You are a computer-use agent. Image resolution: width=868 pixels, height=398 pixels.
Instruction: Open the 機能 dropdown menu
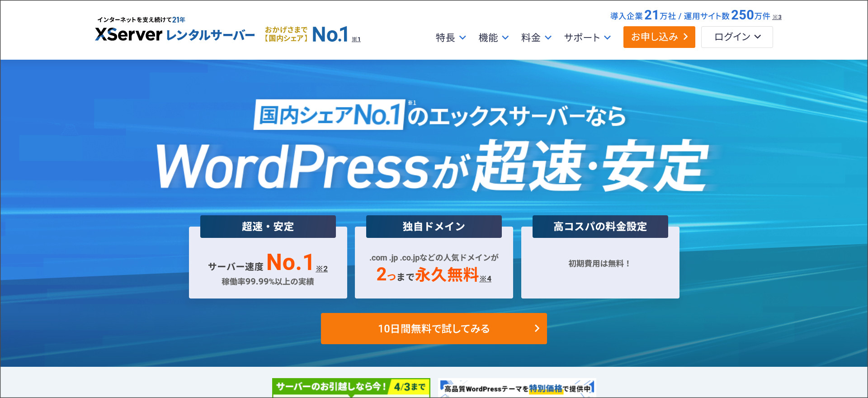click(x=494, y=38)
